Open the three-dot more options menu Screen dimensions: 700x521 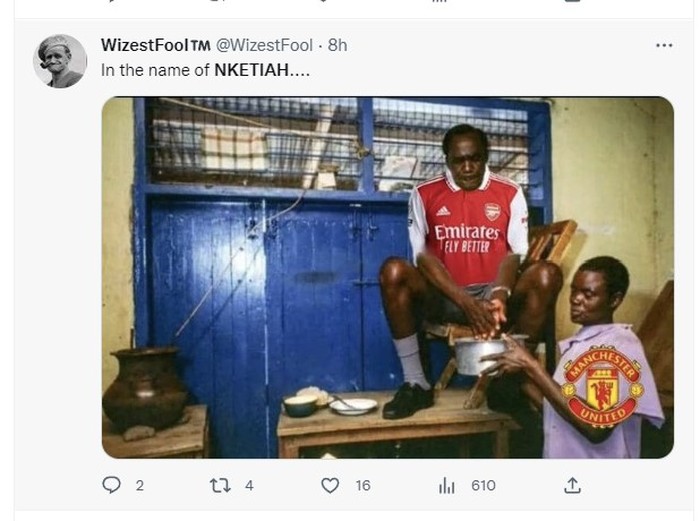click(664, 45)
